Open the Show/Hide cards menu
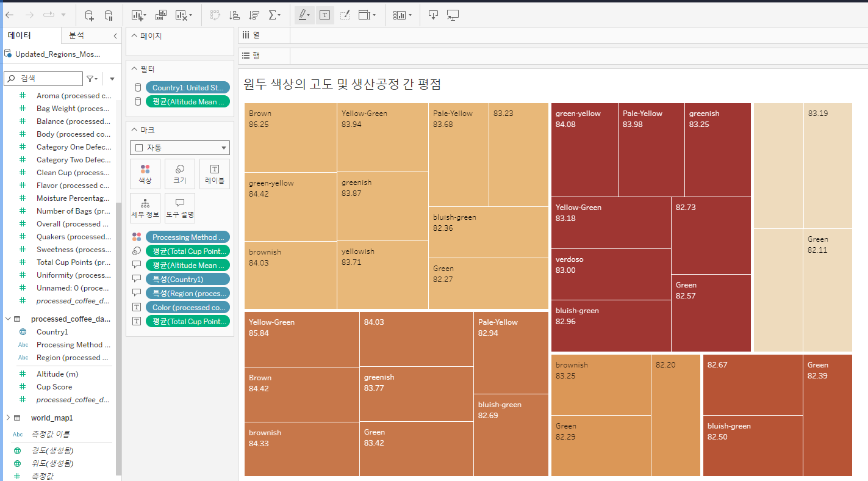868x481 pixels. pos(403,15)
